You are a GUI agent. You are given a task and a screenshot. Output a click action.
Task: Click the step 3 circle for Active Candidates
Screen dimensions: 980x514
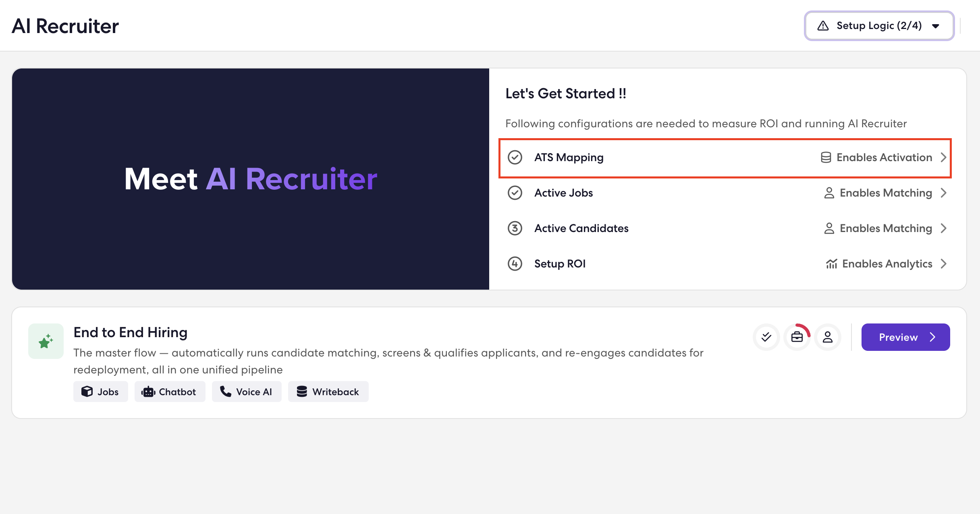pos(515,228)
